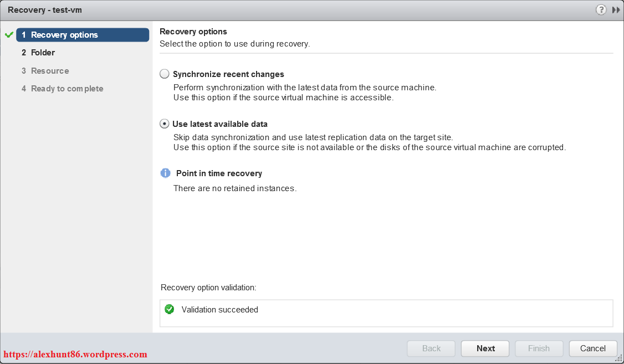Click the Recovery options heading text

tap(193, 32)
